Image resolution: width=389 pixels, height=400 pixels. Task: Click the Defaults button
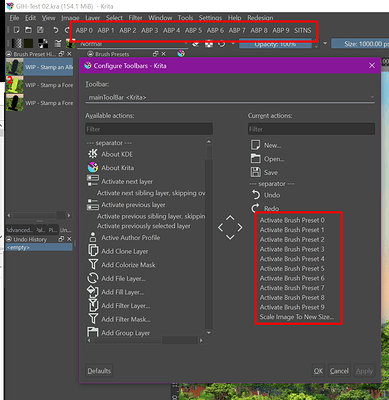click(x=99, y=371)
